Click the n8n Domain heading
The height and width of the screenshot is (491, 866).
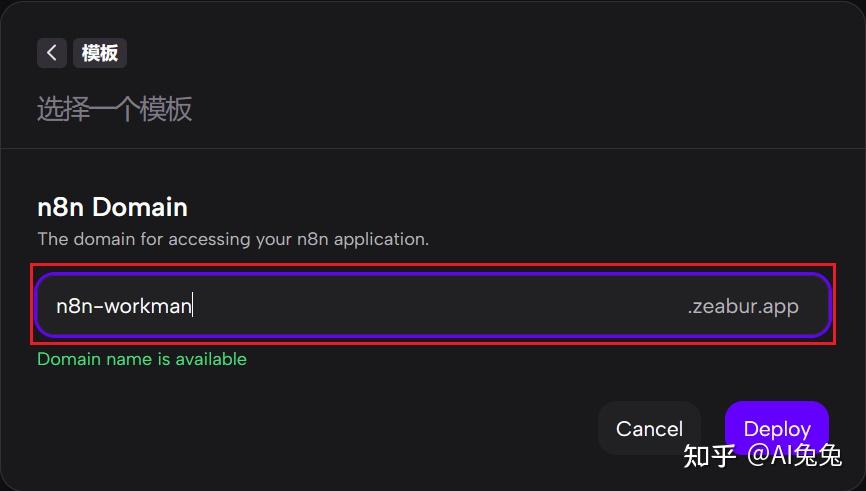(x=112, y=207)
